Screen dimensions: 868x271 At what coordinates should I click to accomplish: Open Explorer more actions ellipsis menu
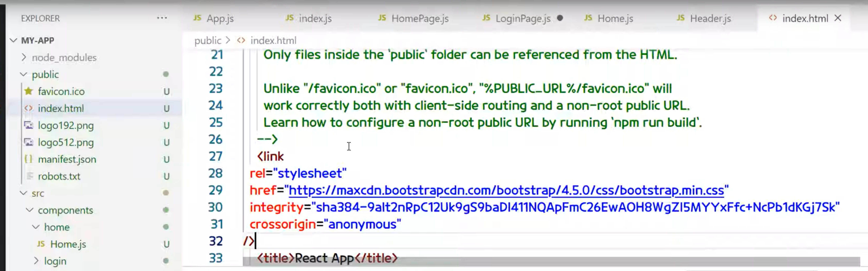(162, 18)
